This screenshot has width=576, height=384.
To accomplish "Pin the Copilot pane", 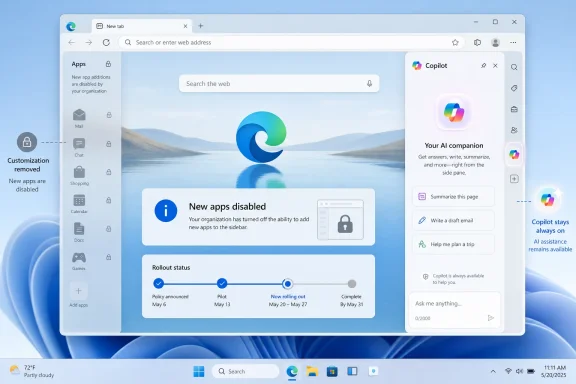I will click(x=483, y=65).
